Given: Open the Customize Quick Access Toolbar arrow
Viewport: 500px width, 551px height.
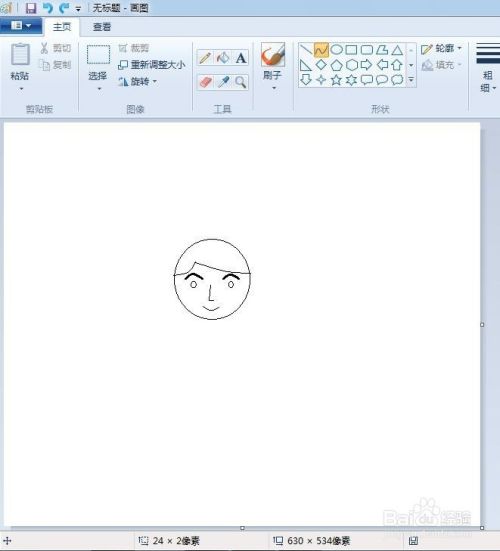Looking at the screenshot, I should [x=78, y=9].
